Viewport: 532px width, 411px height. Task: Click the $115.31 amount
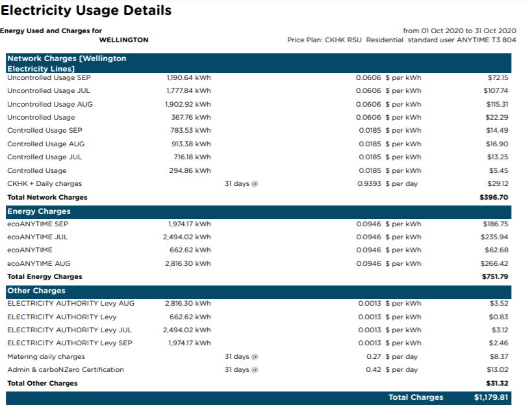(497, 104)
